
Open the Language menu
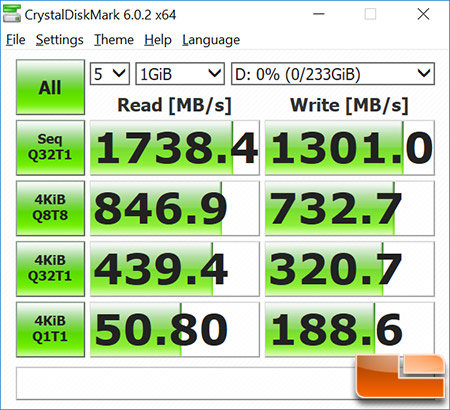(211, 40)
